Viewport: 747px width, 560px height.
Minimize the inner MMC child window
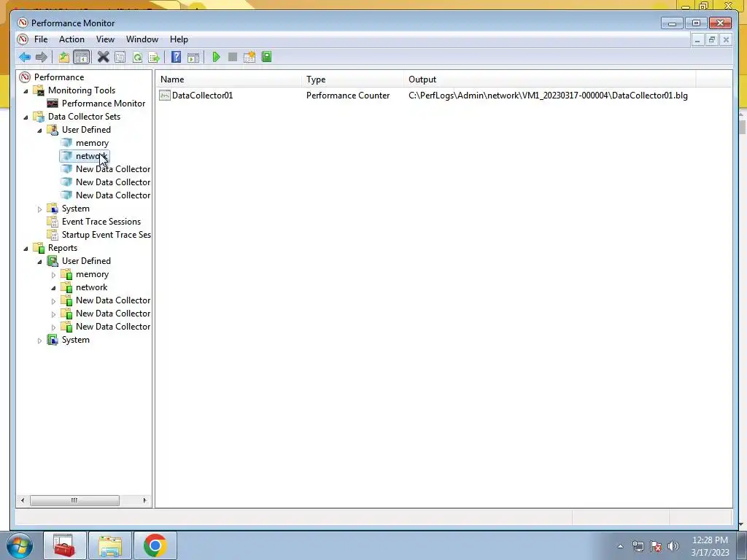tap(697, 39)
